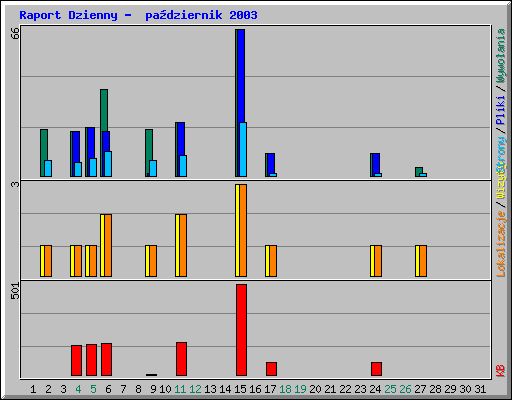Screen dimensions: 512x400
Task: Click green day number 4 on the x-axis
Action: (x=78, y=389)
